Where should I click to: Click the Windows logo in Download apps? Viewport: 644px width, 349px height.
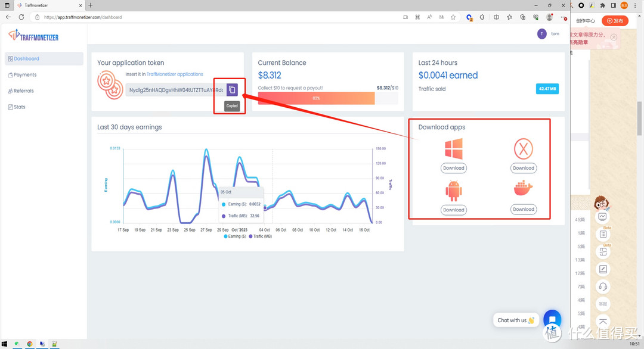[453, 148]
